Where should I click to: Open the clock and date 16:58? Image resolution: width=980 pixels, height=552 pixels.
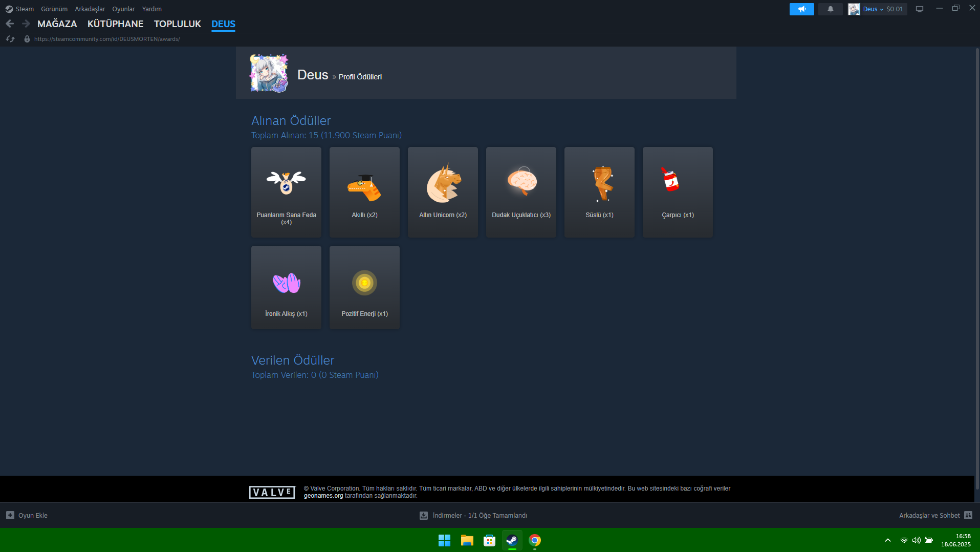click(x=955, y=540)
